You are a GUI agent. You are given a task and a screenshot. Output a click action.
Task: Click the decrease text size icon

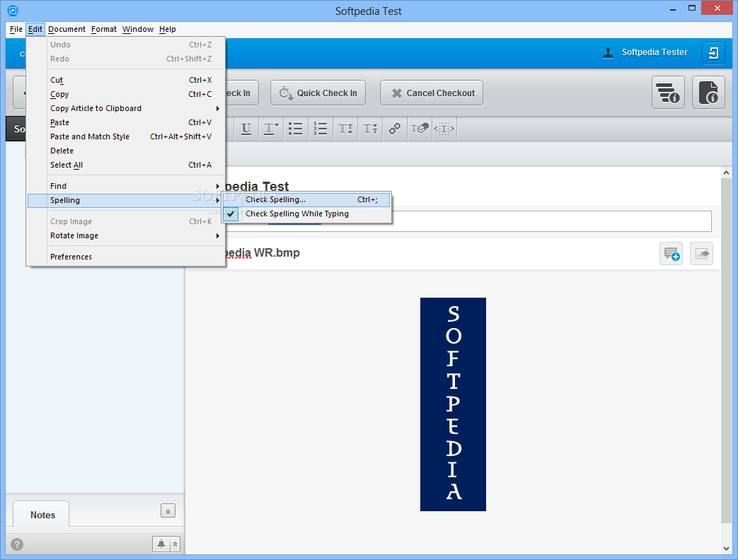[370, 129]
